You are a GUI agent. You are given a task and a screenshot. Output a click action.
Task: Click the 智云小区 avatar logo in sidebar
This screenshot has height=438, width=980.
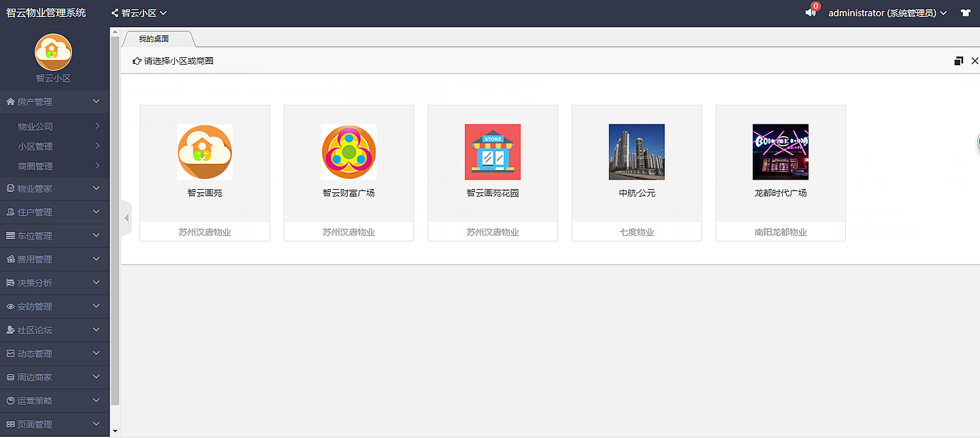click(53, 52)
